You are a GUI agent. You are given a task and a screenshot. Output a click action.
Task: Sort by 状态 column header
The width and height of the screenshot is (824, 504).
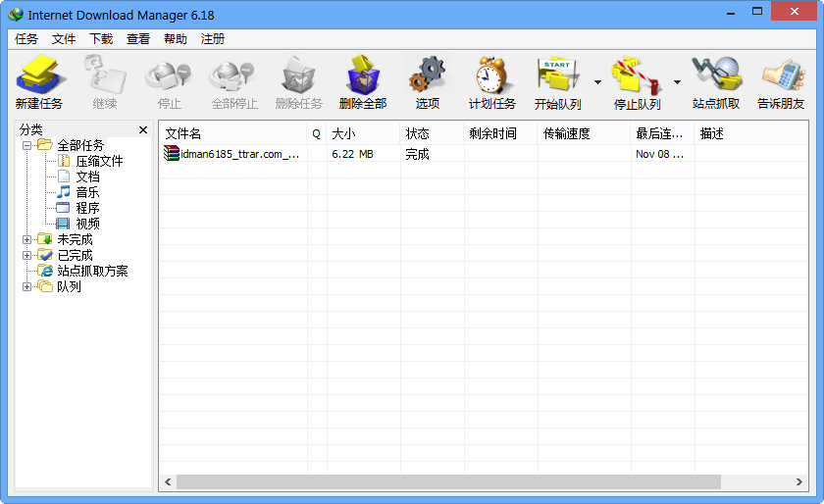[x=432, y=133]
